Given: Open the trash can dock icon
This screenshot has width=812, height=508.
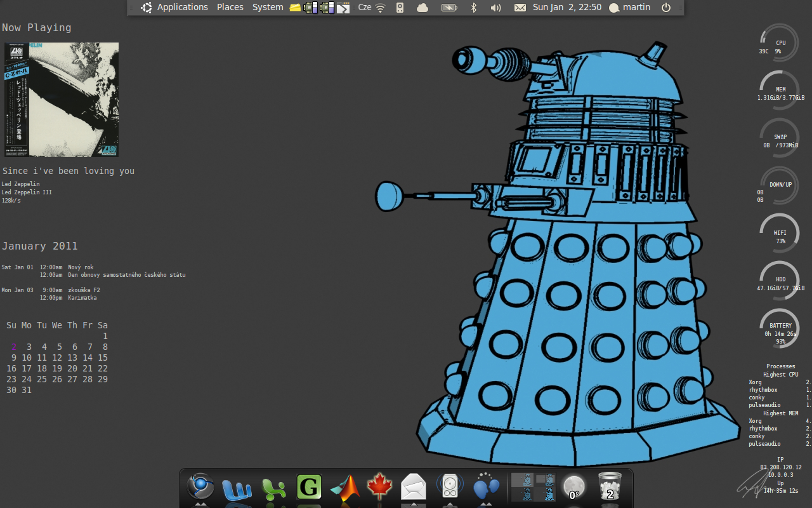Looking at the screenshot, I should point(610,487).
